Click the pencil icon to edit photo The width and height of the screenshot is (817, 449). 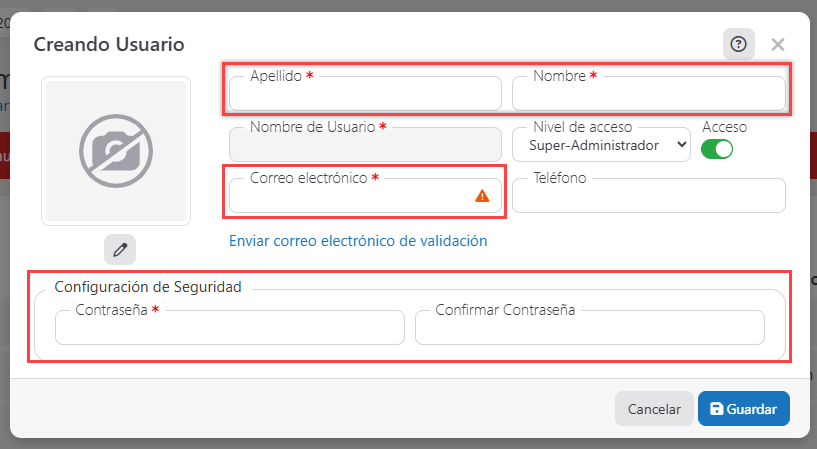coord(120,249)
